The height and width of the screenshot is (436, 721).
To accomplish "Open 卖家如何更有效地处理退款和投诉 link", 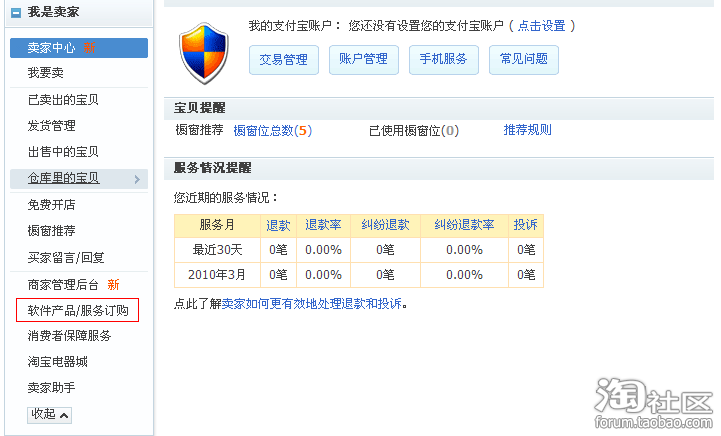I will click(312, 304).
